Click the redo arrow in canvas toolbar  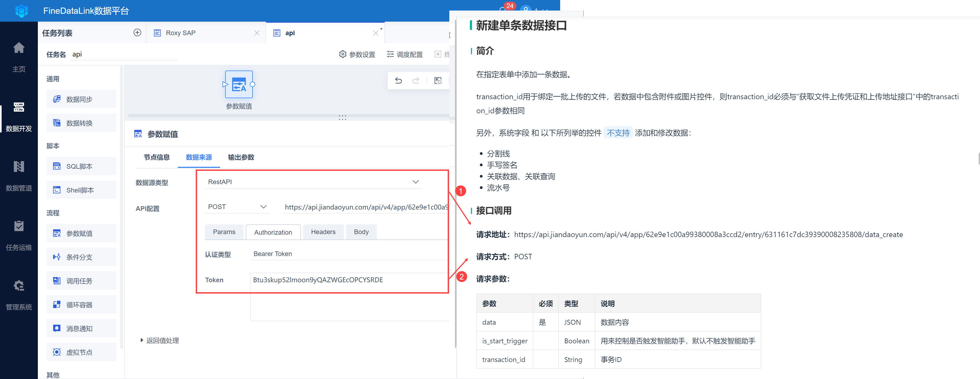(416, 81)
